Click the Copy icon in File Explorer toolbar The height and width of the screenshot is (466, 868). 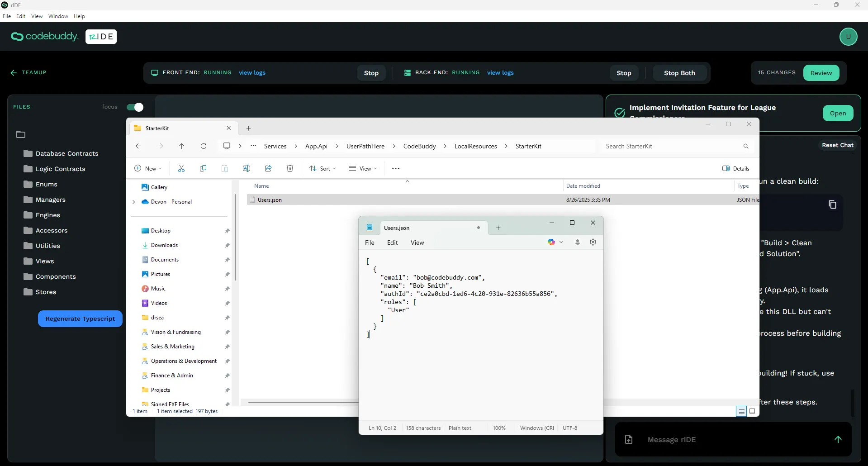tap(203, 168)
